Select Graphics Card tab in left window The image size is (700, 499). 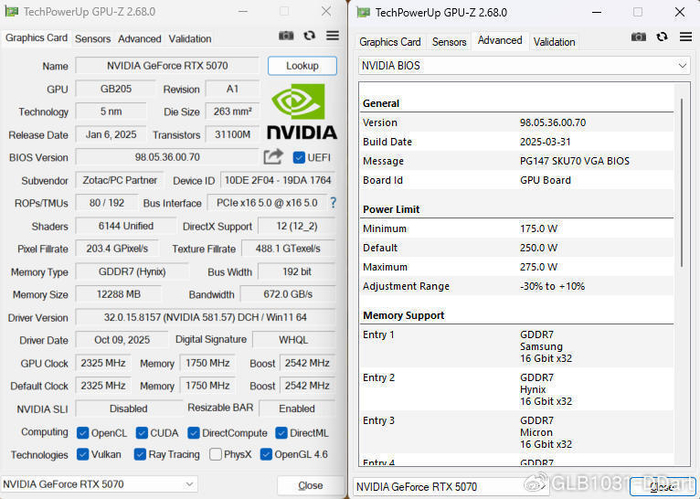(36, 38)
